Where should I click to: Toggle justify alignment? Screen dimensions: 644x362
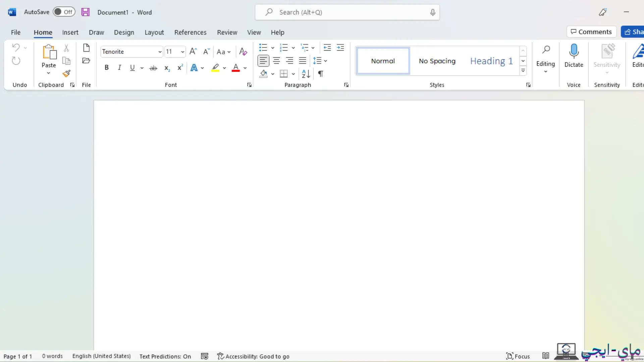[303, 61]
